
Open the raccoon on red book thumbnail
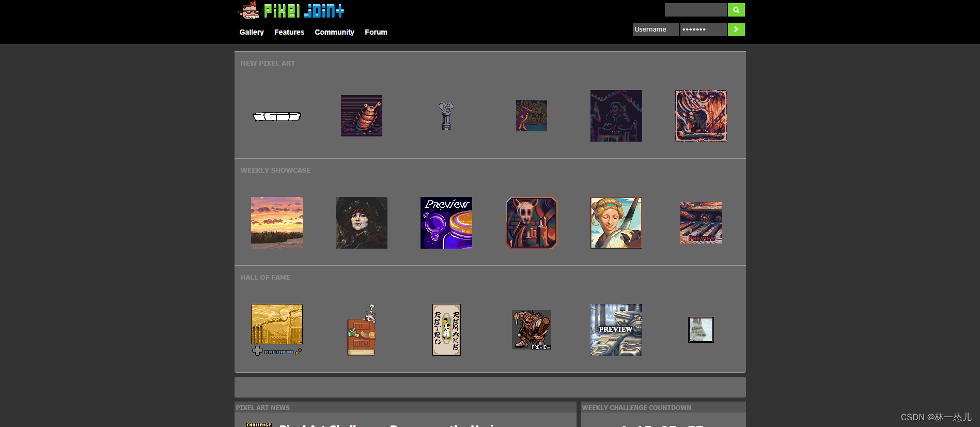362,330
